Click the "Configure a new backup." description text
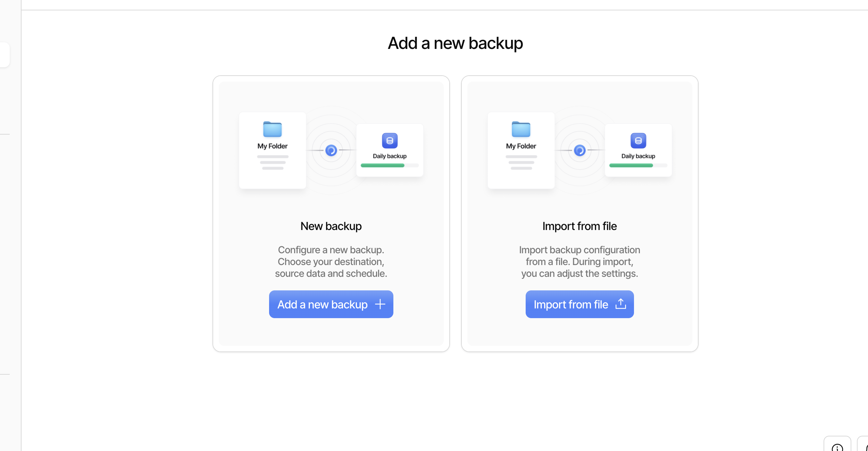868x451 pixels. [331, 250]
